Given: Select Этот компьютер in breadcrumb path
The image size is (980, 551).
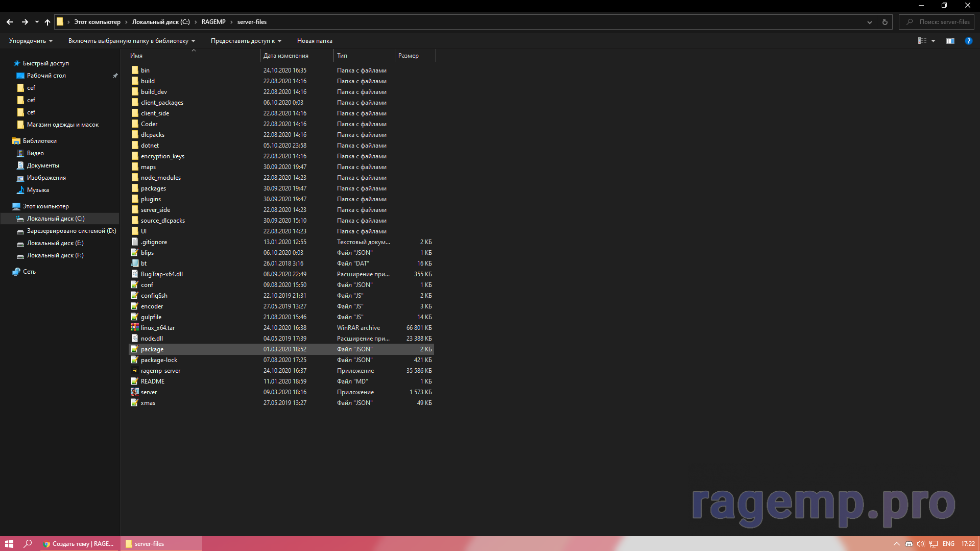Looking at the screenshot, I should click(x=97, y=22).
